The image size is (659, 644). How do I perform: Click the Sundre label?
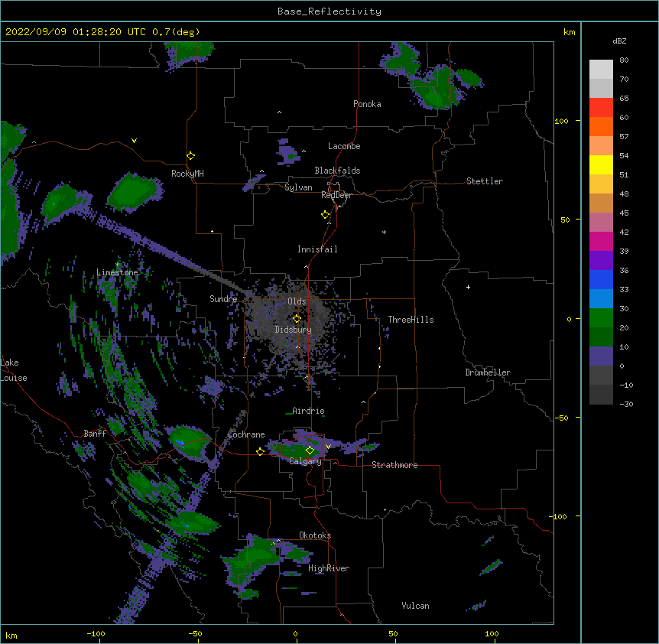(x=223, y=299)
